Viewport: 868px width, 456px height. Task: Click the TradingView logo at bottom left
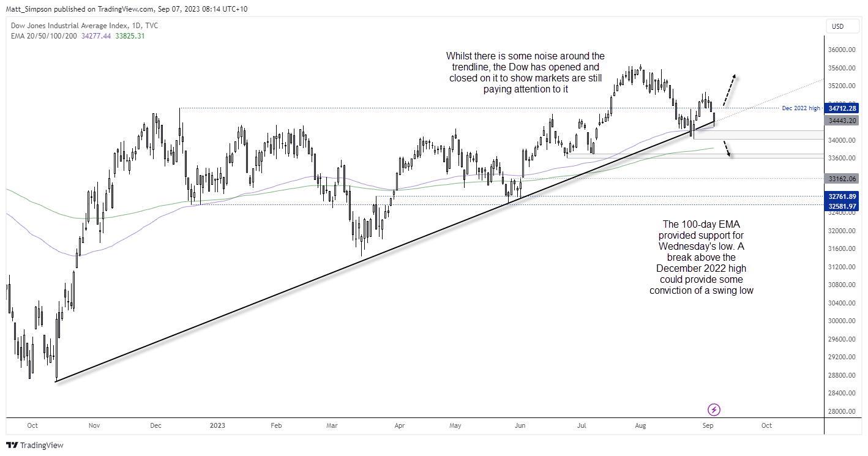pos(35,446)
